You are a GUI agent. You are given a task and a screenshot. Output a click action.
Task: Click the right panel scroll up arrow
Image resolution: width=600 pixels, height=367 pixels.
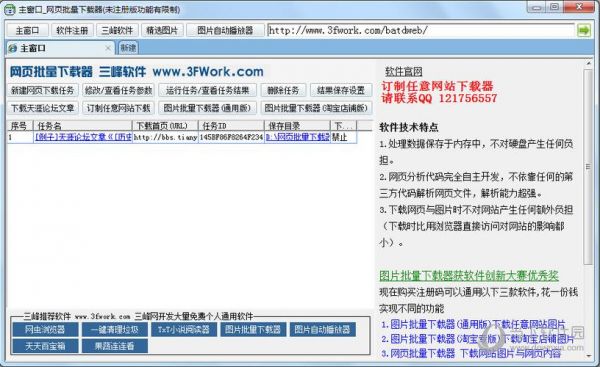coord(588,64)
